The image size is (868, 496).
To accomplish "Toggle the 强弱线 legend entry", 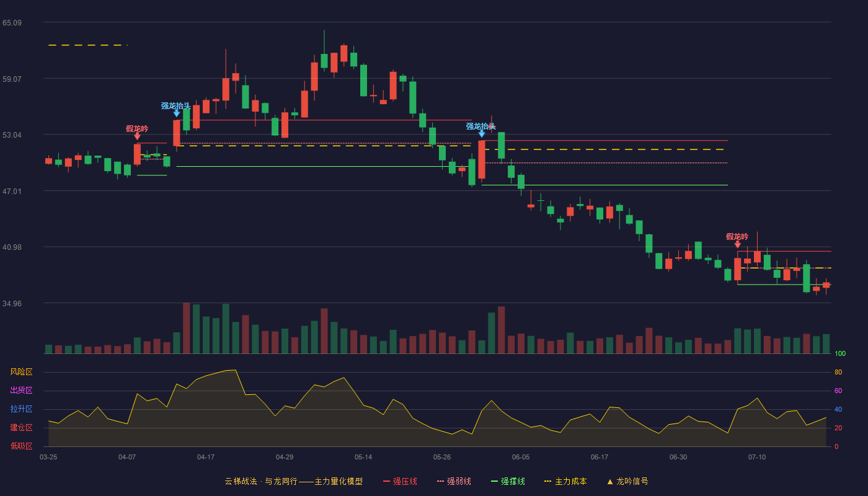I will [454, 481].
